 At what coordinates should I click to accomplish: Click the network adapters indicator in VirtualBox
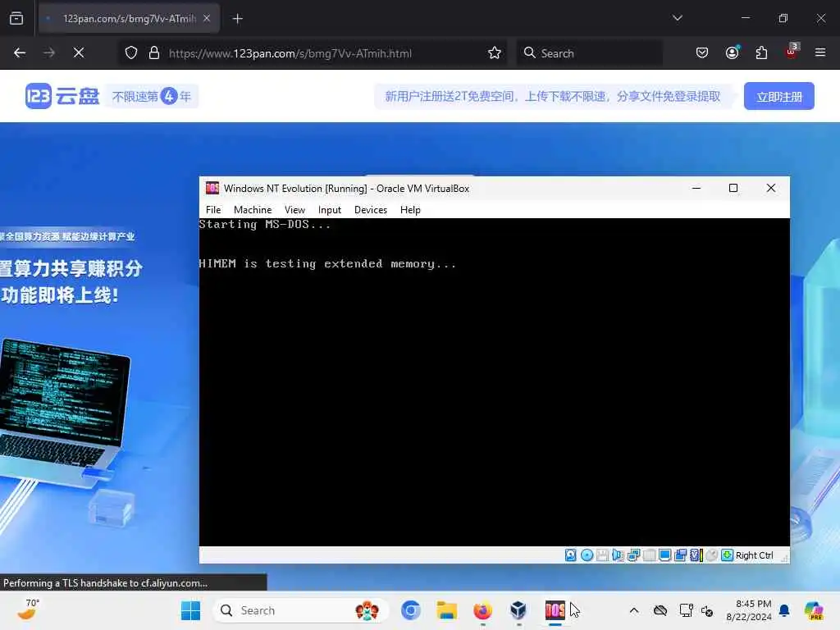(x=634, y=555)
